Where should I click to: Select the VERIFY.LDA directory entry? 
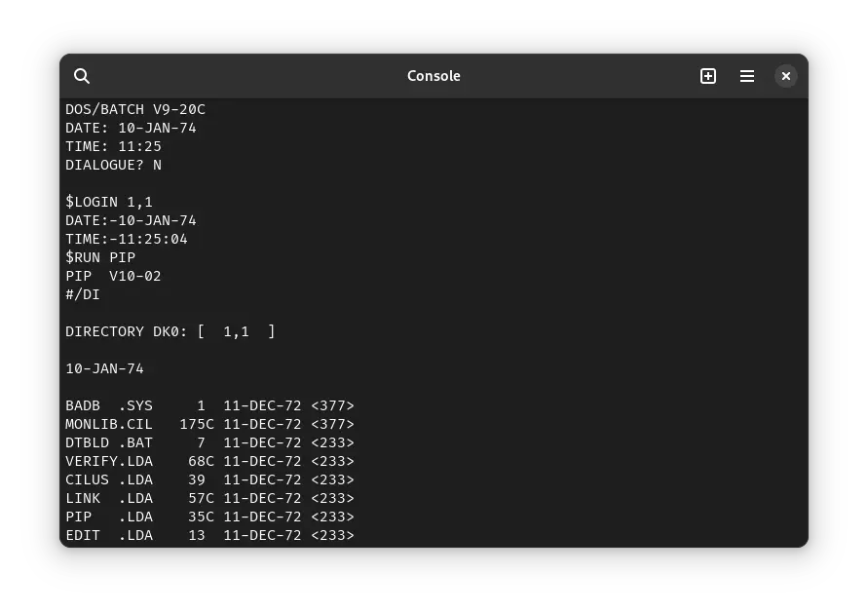pos(209,461)
